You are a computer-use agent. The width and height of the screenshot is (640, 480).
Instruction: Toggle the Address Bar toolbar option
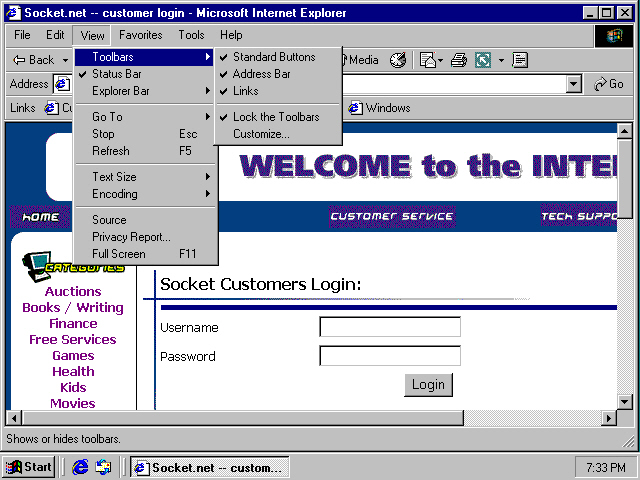[x=278, y=74]
